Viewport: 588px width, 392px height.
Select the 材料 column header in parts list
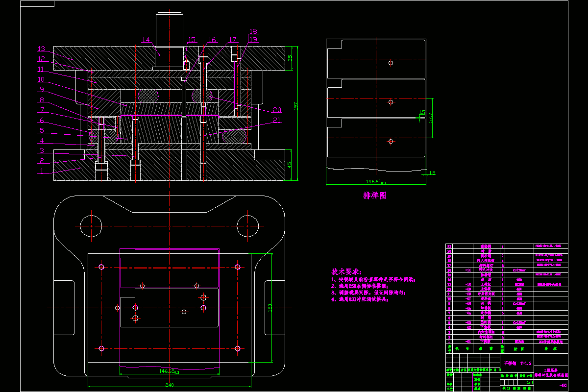[x=519, y=349]
